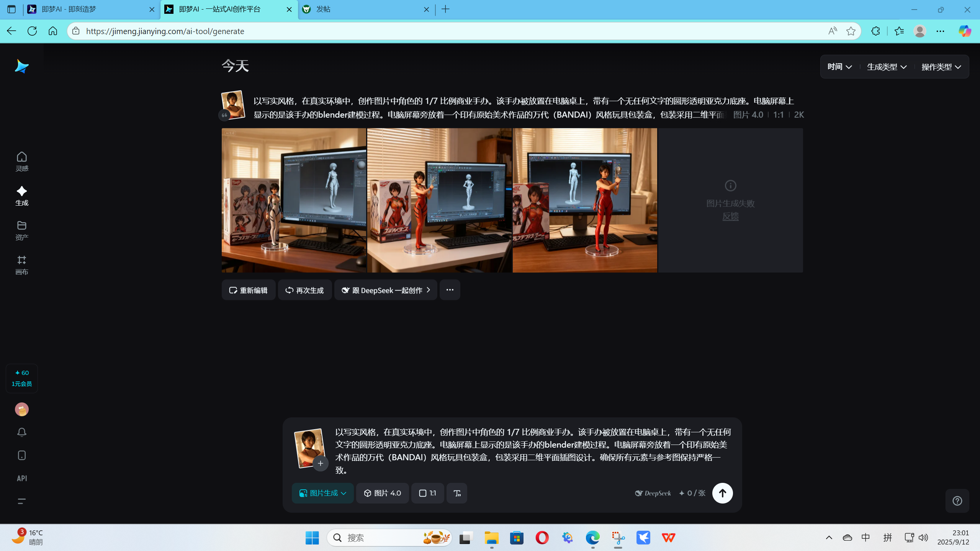Open Opera browser from taskbar
This screenshot has width=980, height=551.
click(x=542, y=538)
